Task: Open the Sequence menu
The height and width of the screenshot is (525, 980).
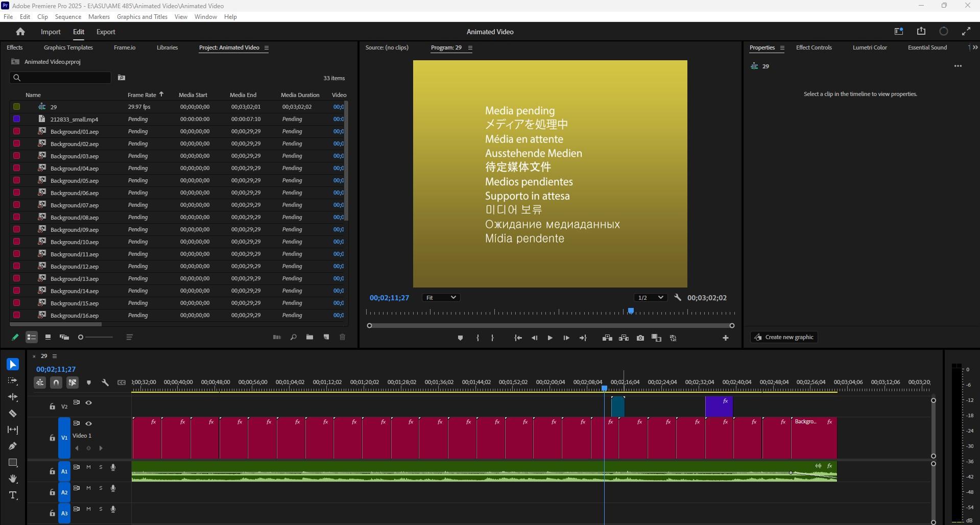Action: point(68,17)
